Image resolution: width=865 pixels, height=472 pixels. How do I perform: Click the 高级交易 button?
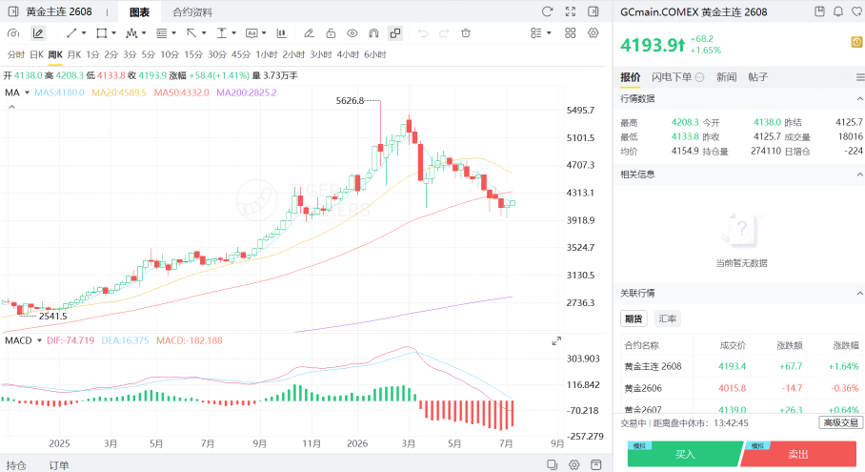(x=841, y=423)
